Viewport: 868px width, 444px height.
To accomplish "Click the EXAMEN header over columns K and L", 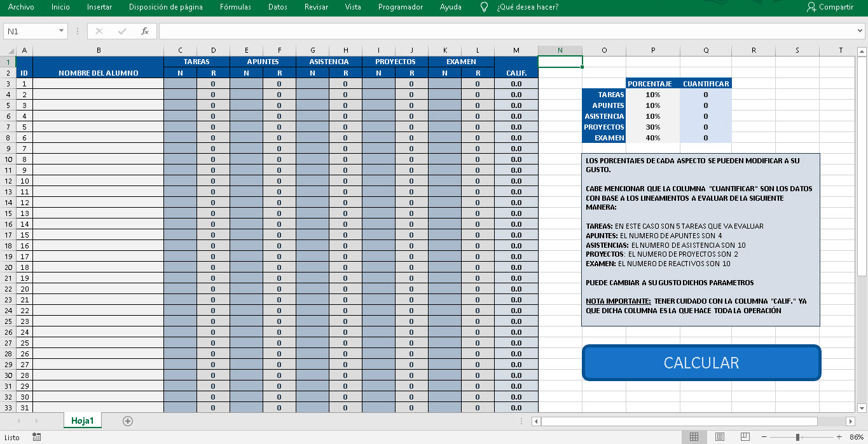I will point(461,62).
